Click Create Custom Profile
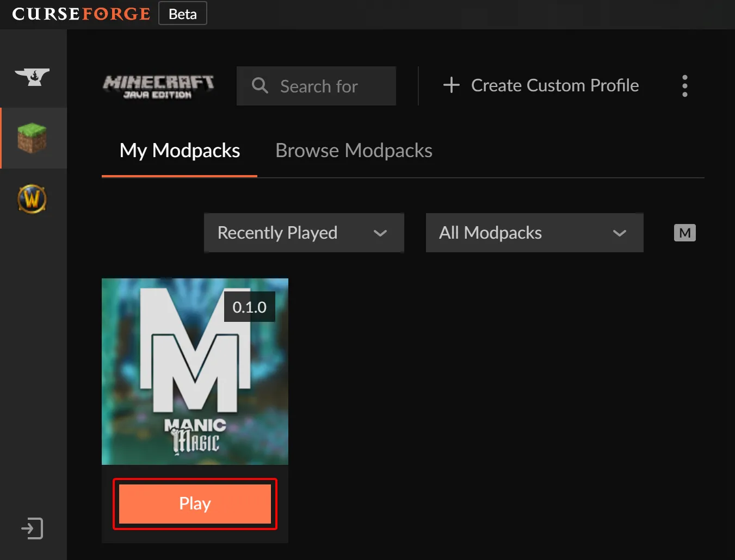 pyautogui.click(x=555, y=85)
